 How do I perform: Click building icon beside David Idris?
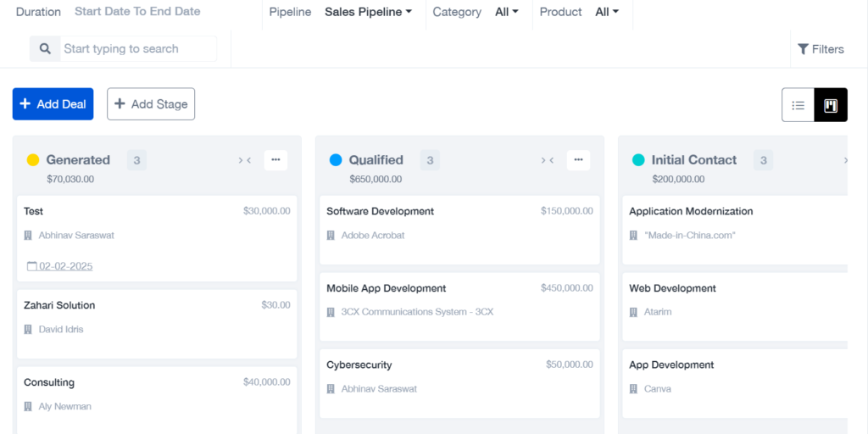(x=28, y=330)
